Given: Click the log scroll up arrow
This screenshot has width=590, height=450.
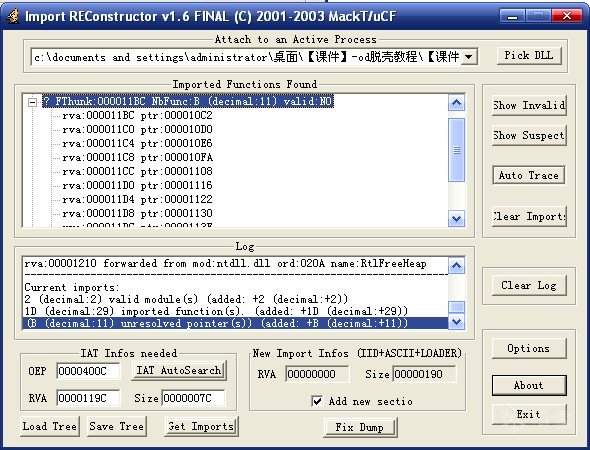Looking at the screenshot, I should pyautogui.click(x=456, y=266).
